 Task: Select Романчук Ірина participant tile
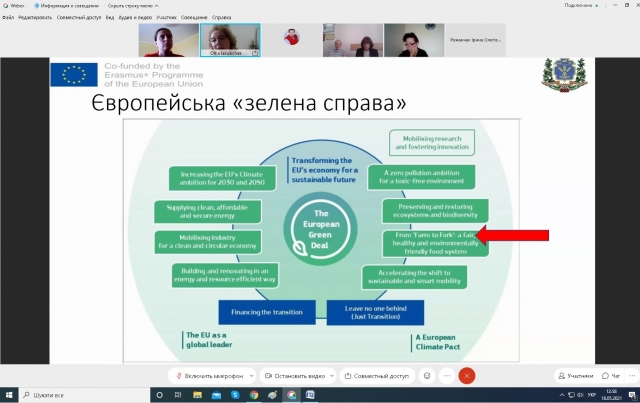(x=476, y=40)
